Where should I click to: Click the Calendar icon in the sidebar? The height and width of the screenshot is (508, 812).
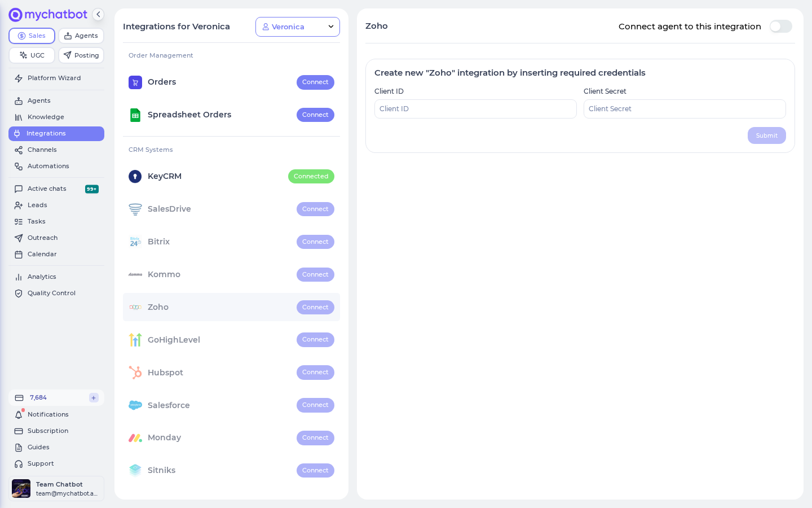19,255
